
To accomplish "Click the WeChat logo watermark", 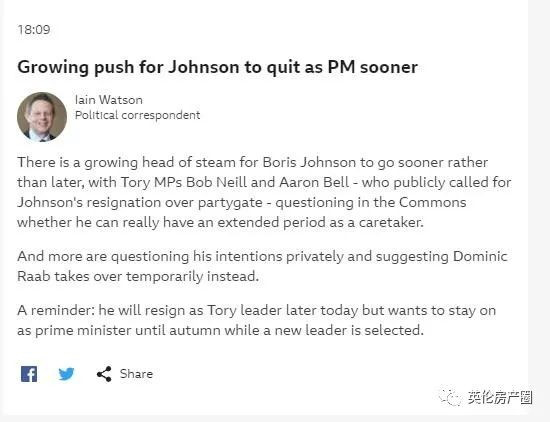I will pyautogui.click(x=450, y=397).
